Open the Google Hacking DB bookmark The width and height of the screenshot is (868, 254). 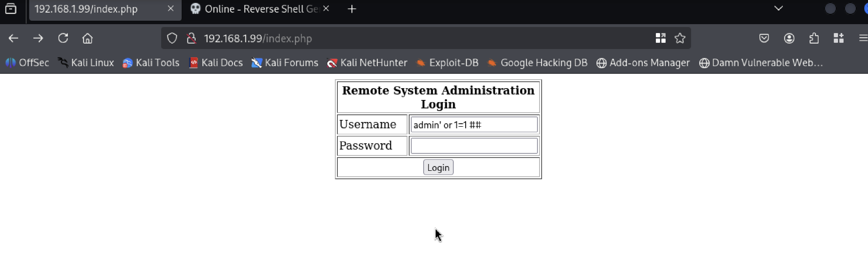tap(538, 63)
